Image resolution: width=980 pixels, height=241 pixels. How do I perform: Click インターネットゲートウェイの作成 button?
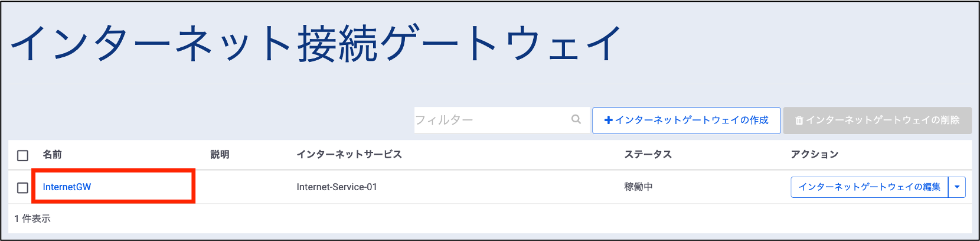[x=687, y=120]
